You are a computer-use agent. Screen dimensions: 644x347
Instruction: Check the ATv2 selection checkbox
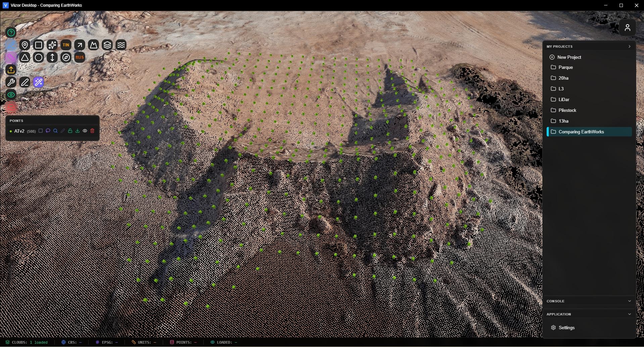tap(41, 131)
